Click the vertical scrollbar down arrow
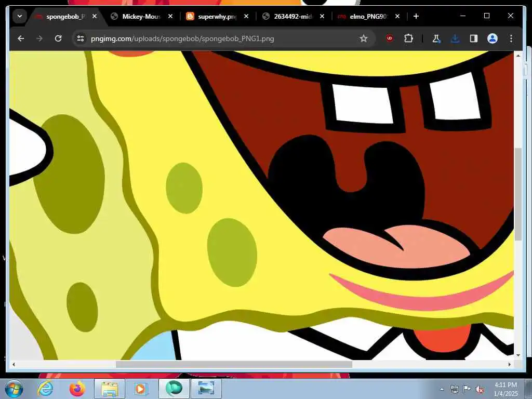 pyautogui.click(x=518, y=355)
